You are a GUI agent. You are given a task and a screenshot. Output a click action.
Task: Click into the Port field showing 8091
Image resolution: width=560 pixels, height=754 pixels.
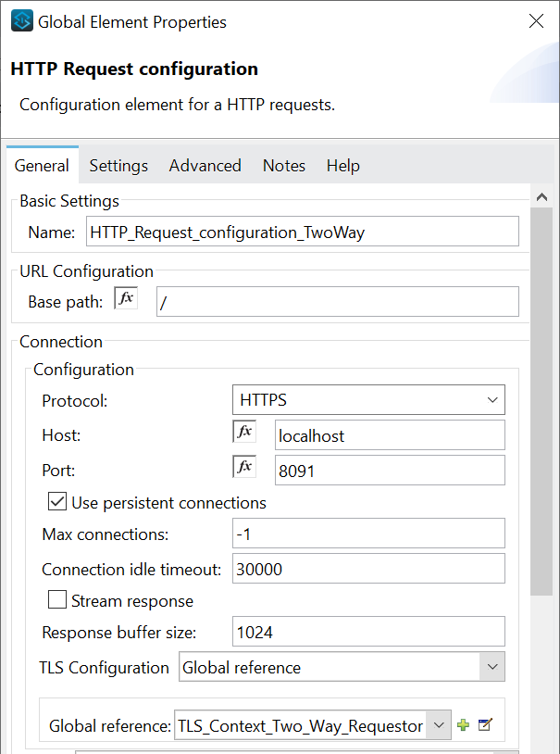pos(390,470)
